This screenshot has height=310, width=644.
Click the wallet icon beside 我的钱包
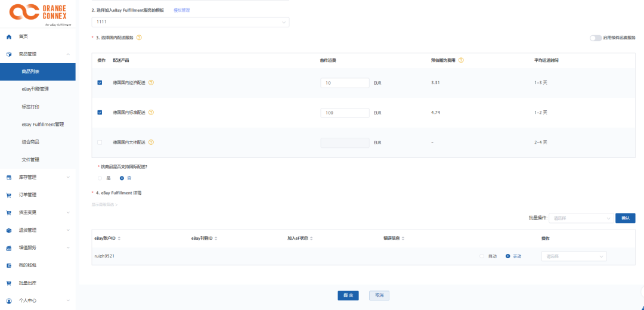(x=9, y=266)
